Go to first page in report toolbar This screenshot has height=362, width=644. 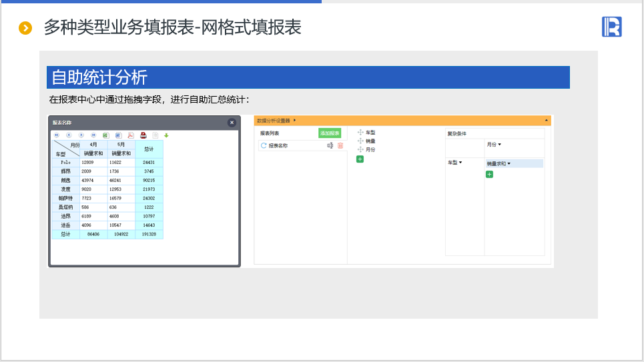(57, 135)
